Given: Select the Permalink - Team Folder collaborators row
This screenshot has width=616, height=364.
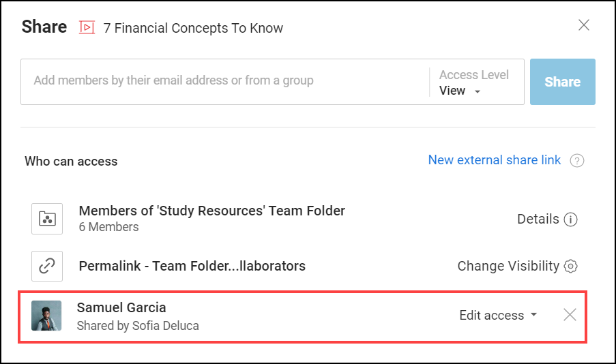Looking at the screenshot, I should [192, 266].
